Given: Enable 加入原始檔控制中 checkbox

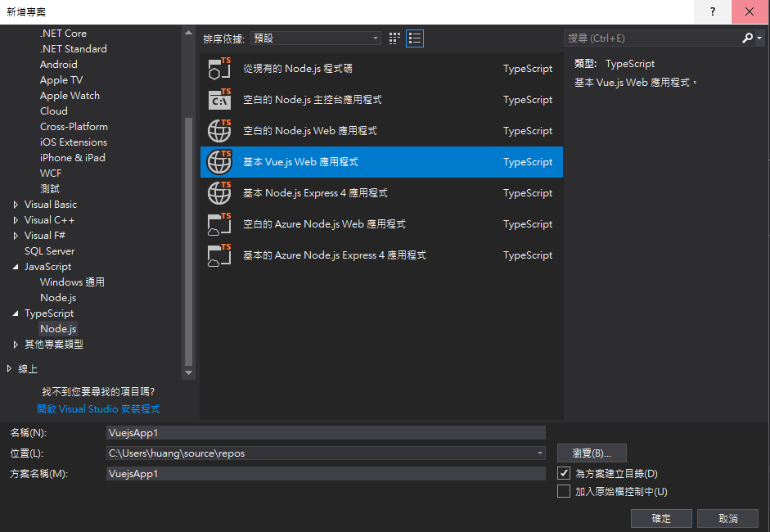Looking at the screenshot, I should 564,491.
